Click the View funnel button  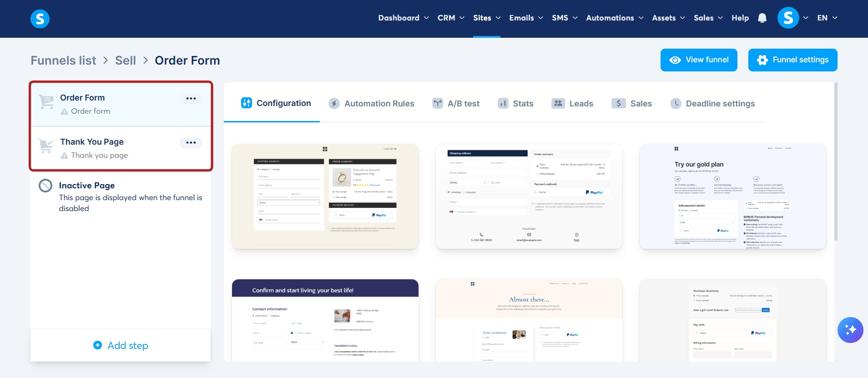point(699,60)
